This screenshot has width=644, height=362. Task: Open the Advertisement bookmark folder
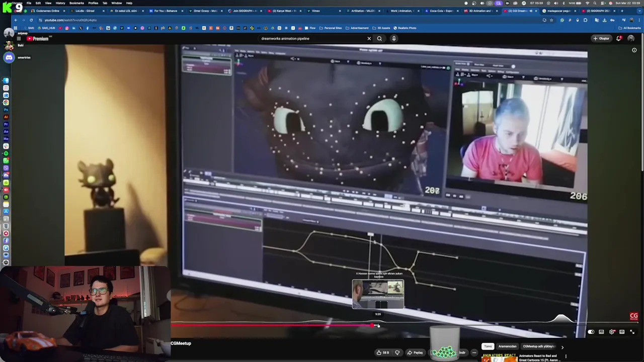point(357,28)
